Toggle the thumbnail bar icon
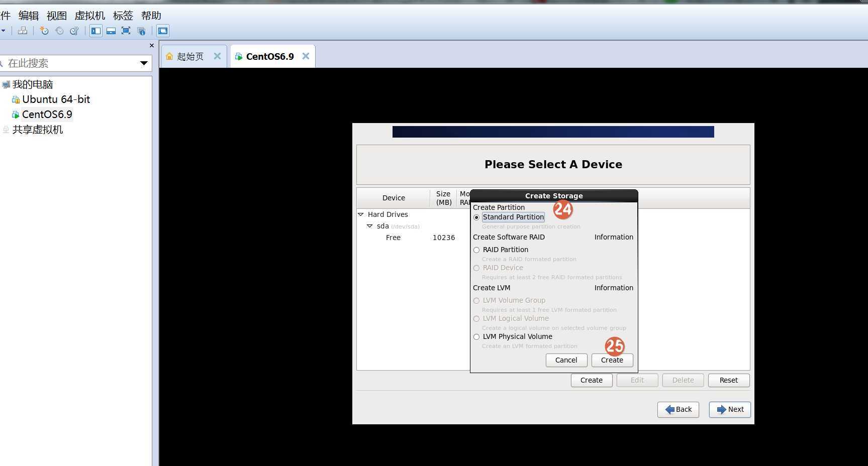868x466 pixels. coord(111,31)
